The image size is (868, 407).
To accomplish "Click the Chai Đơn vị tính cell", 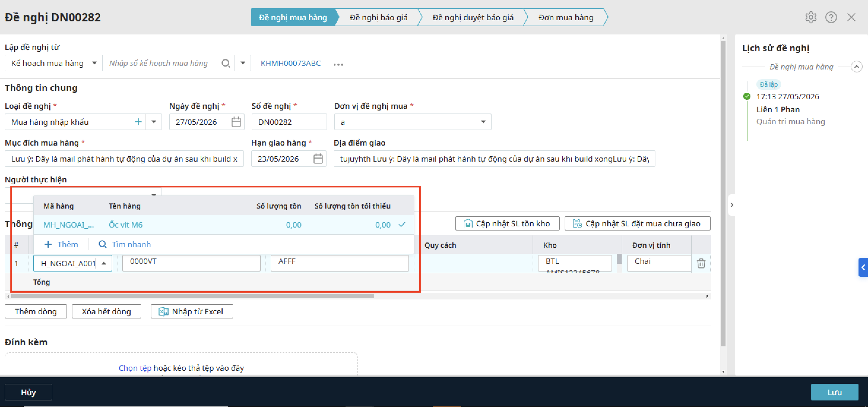I will click(659, 263).
